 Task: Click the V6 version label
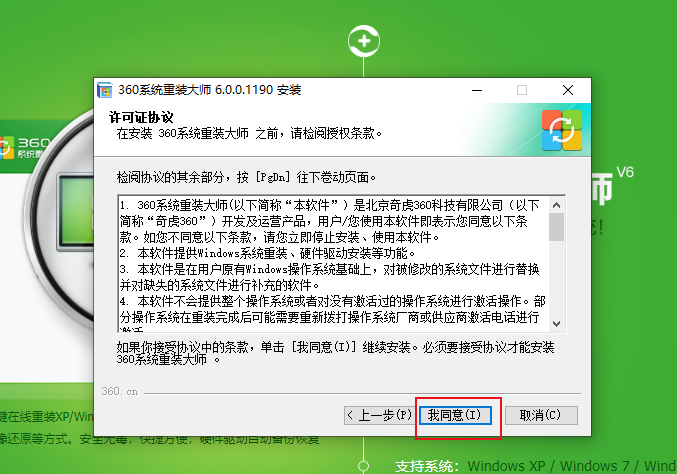(625, 172)
